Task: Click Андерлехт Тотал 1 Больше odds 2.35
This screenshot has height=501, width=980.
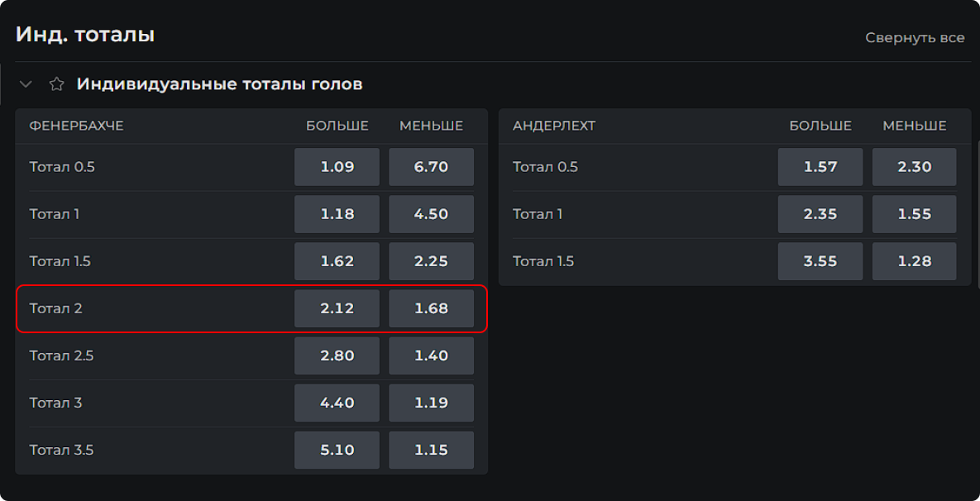Action: 820,214
